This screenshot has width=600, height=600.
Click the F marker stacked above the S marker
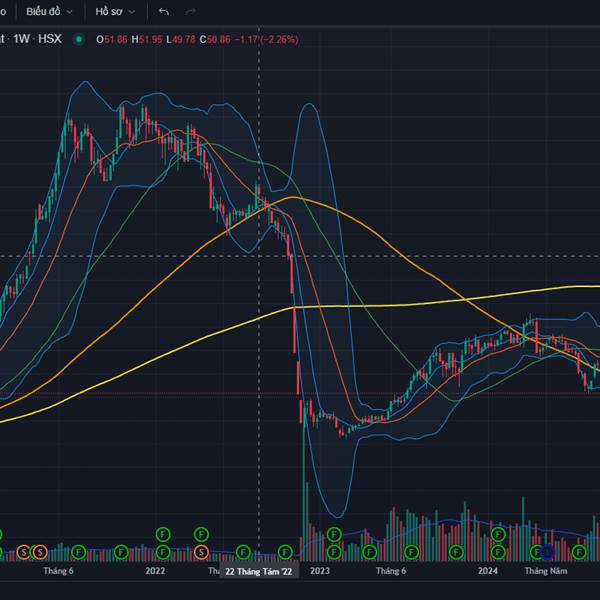(201, 534)
